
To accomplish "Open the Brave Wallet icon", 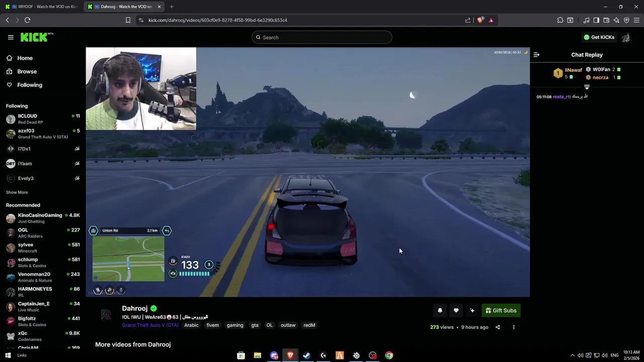I will (x=606, y=20).
